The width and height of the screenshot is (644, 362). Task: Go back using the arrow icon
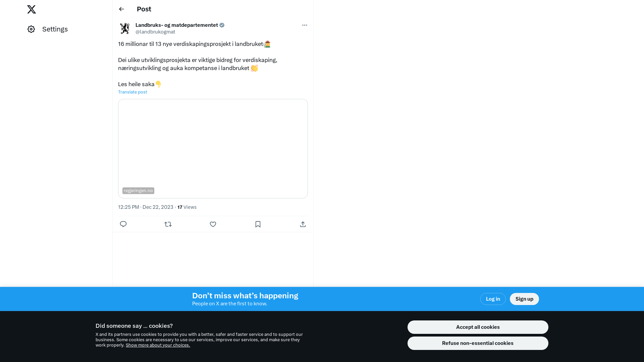(121, 9)
